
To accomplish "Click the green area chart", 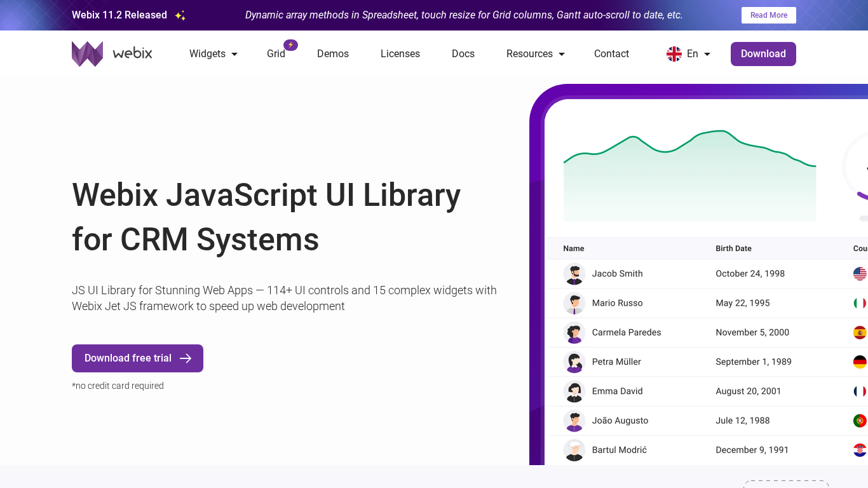I will (x=689, y=176).
